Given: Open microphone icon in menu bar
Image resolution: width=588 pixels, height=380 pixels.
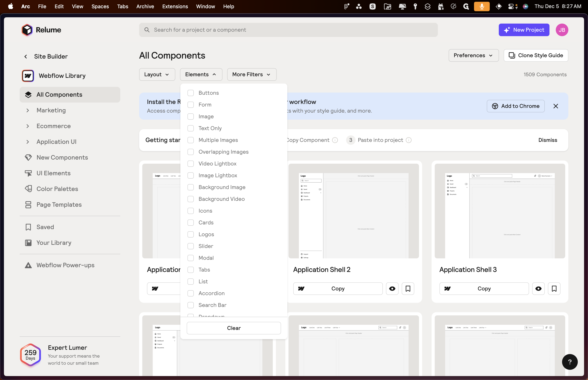Looking at the screenshot, I should point(482,6).
